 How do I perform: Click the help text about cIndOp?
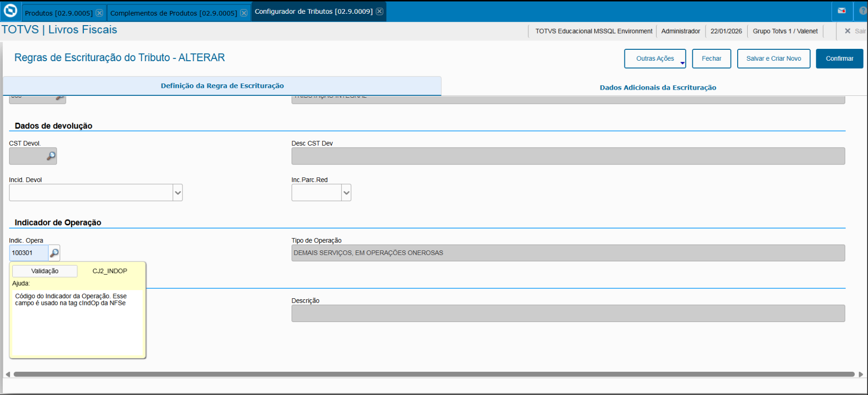[x=71, y=300]
